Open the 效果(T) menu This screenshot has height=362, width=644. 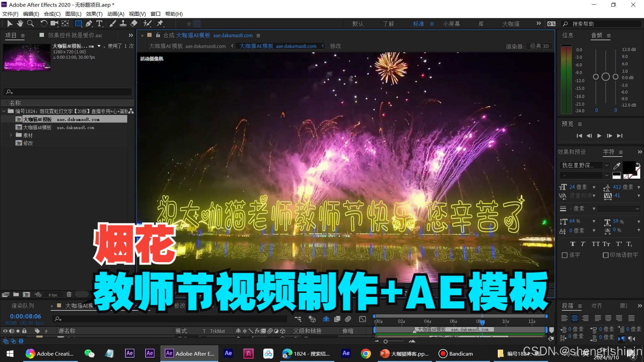click(x=94, y=14)
